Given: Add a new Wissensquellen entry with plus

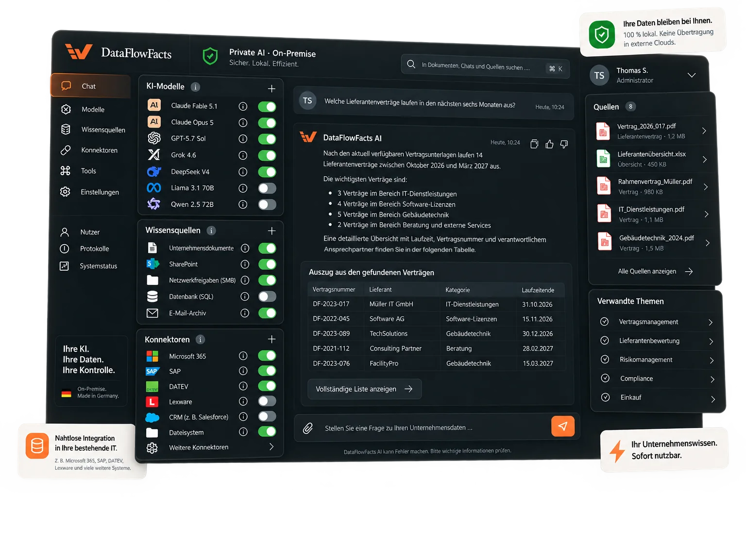Looking at the screenshot, I should [271, 231].
